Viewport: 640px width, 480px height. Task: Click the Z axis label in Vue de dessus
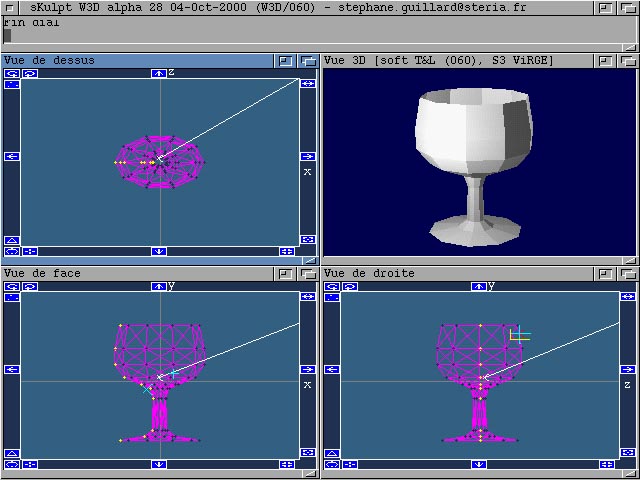pyautogui.click(x=172, y=73)
